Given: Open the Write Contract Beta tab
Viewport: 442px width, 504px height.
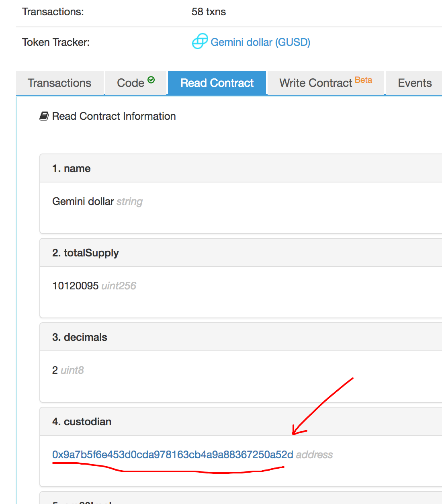Looking at the screenshot, I should (325, 83).
